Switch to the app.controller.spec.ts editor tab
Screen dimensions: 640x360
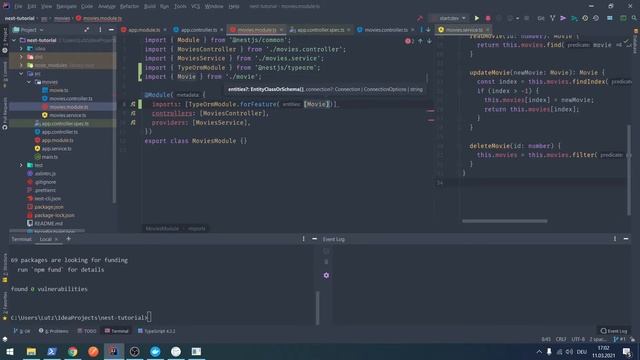click(x=320, y=30)
